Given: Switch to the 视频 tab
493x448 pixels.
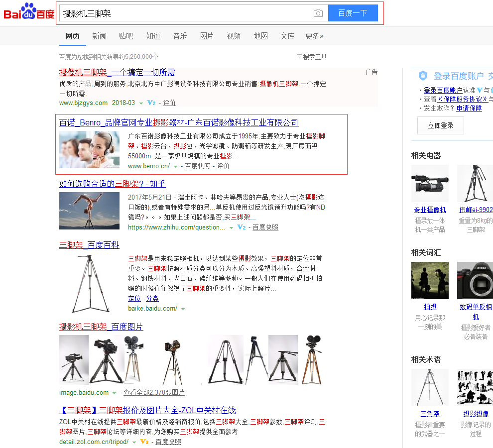Looking at the screenshot, I should [234, 36].
